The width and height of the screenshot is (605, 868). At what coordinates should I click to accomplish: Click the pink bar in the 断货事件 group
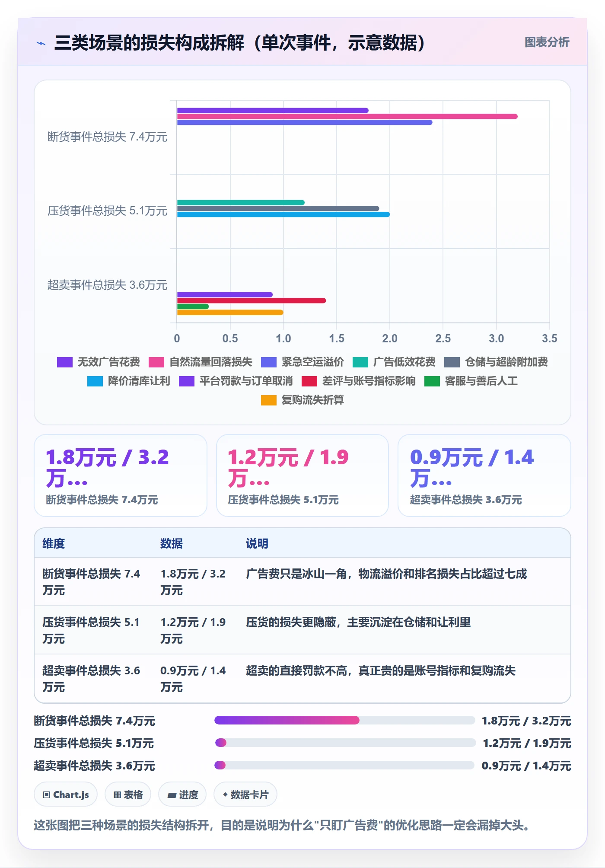347,116
